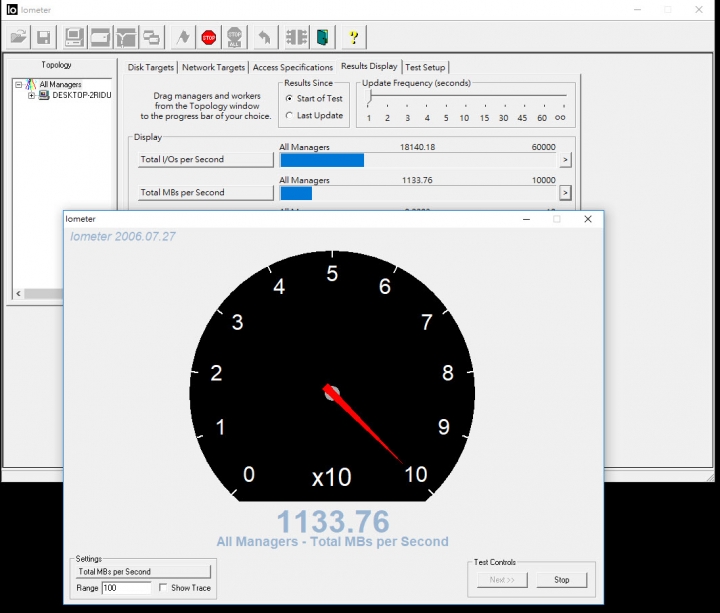
Task: Select the Start of Test radio button
Action: pos(289,98)
